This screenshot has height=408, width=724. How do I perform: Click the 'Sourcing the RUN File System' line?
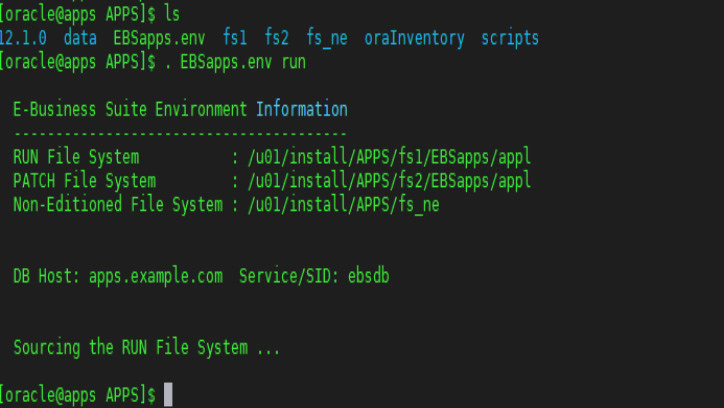(x=146, y=348)
